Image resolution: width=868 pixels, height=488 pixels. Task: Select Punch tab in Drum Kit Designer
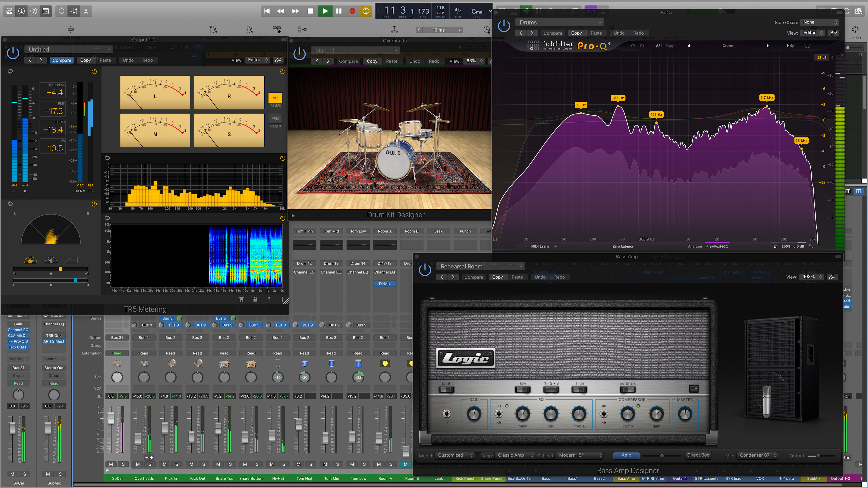(x=465, y=231)
